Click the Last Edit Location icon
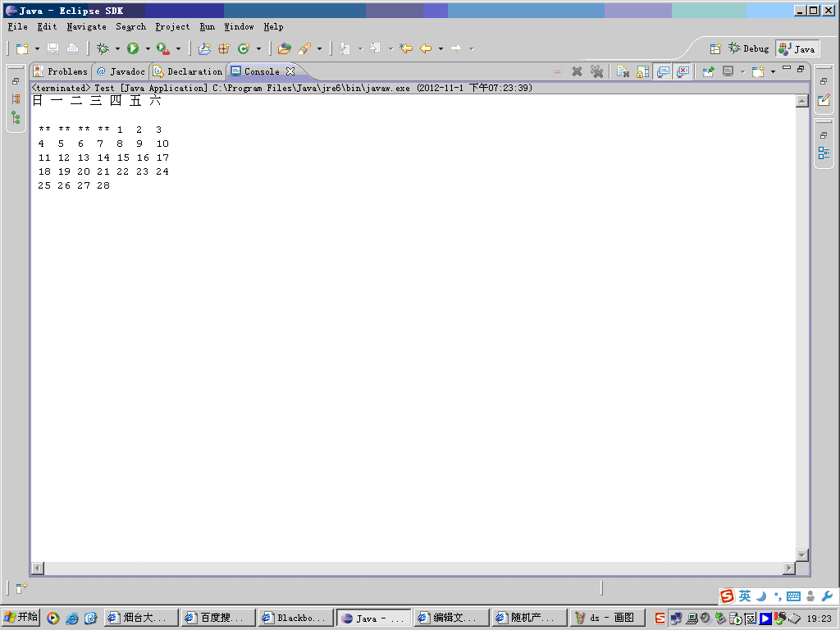The height and width of the screenshot is (630, 840). (x=406, y=48)
